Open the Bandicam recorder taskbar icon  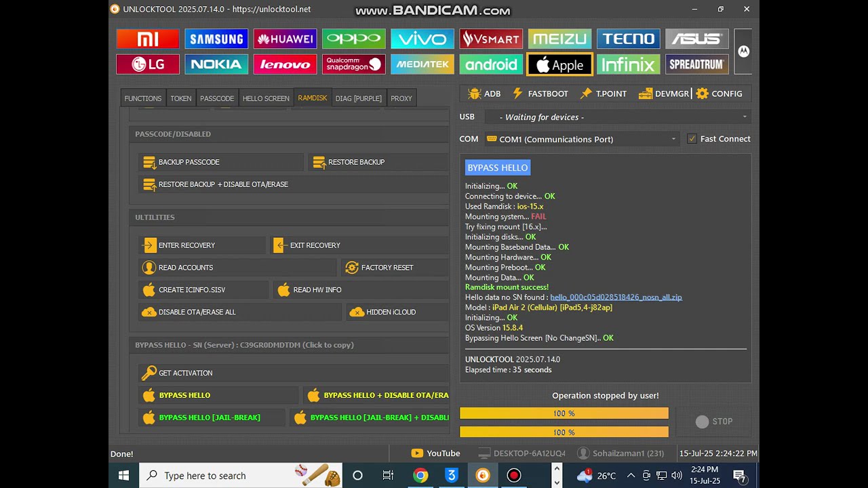(514, 476)
